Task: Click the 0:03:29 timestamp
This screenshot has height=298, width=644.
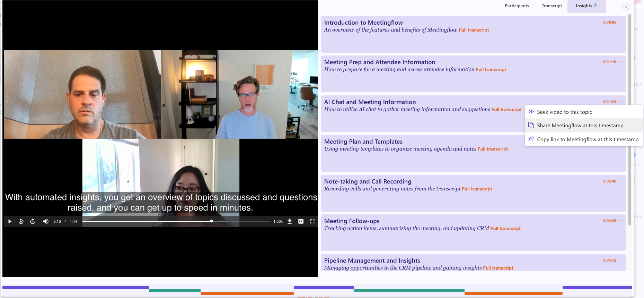Action: 610,221
